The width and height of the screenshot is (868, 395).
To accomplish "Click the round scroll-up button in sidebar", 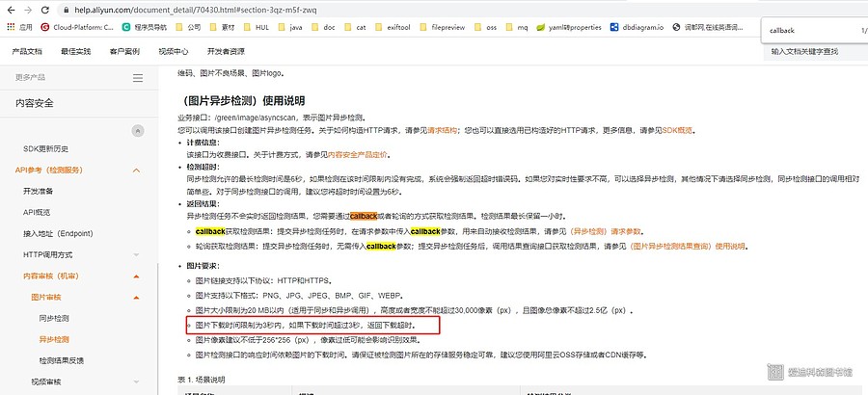I will (138, 131).
